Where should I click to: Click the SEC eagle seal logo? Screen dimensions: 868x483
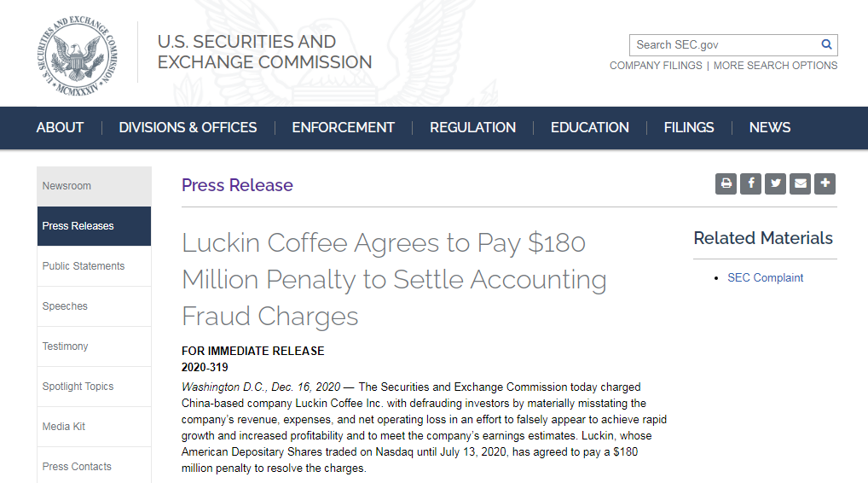point(77,53)
